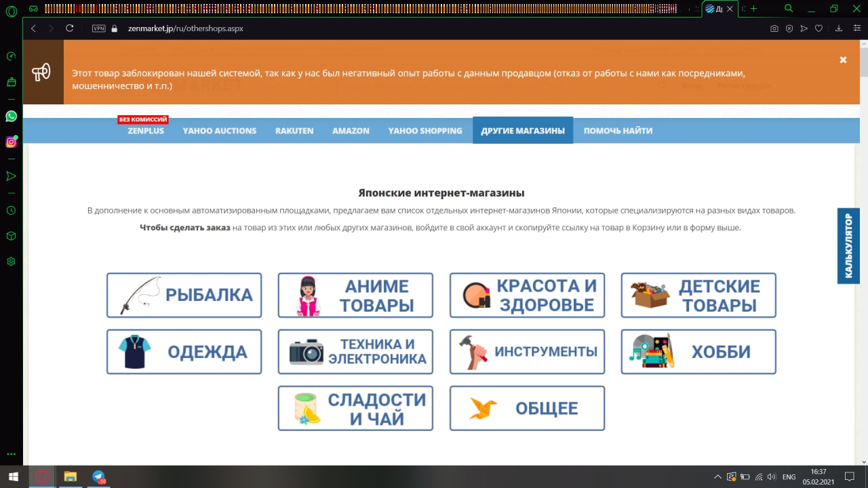
Task: Expand hidden system tray icons
Action: point(718,477)
